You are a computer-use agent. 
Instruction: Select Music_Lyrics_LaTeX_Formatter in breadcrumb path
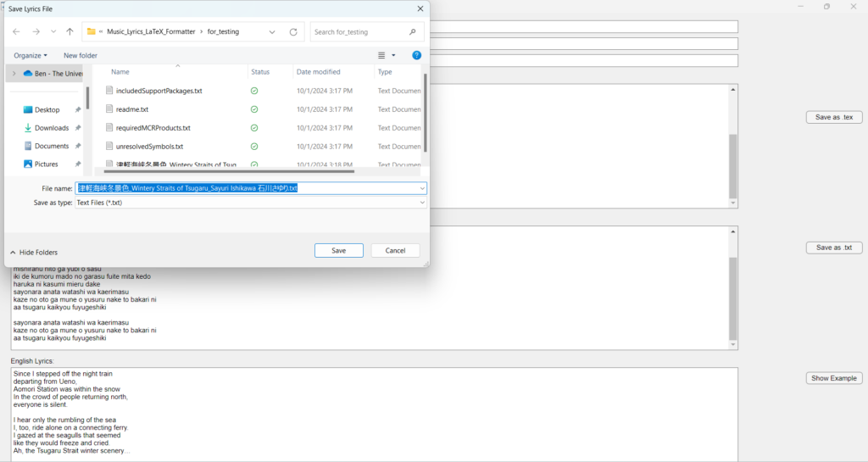151,31
